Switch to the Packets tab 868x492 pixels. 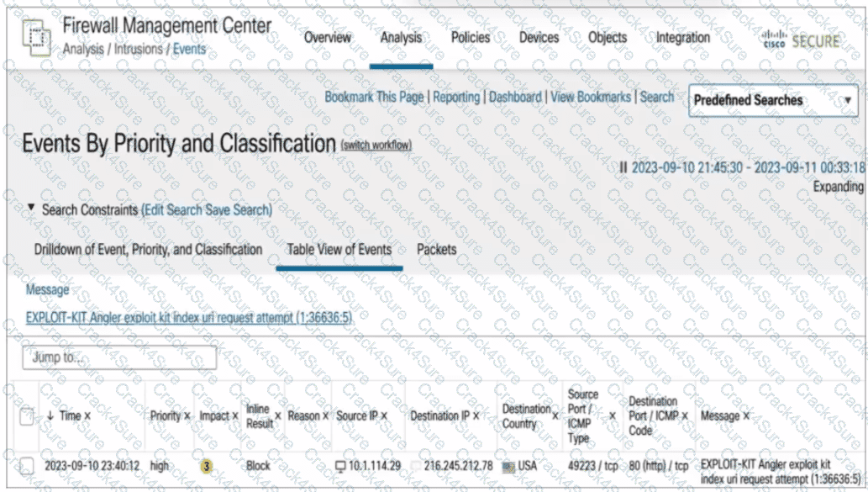pos(437,249)
